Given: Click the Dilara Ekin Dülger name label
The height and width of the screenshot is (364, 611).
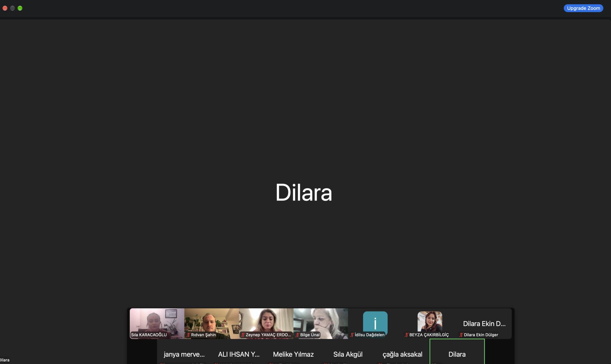Looking at the screenshot, I should pos(481,335).
